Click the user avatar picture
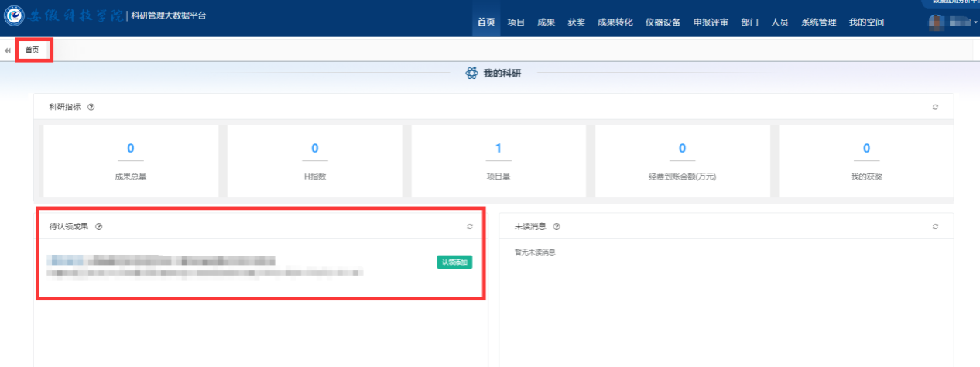 [x=937, y=22]
